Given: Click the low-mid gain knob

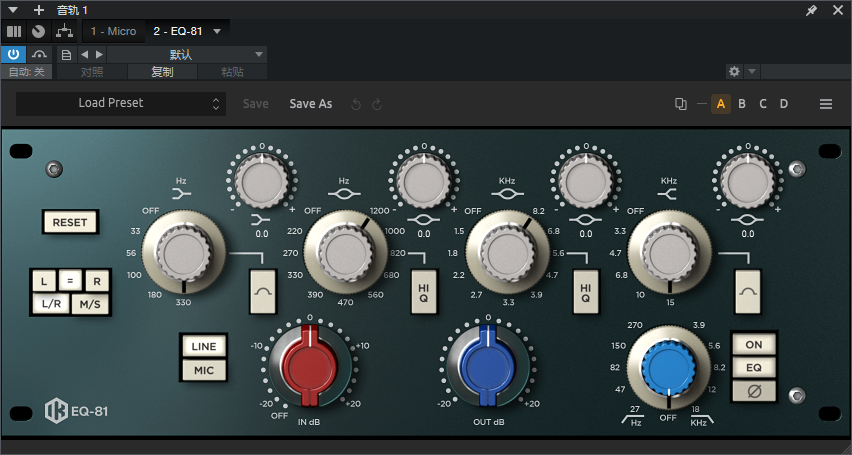Looking at the screenshot, I should click(x=424, y=182).
